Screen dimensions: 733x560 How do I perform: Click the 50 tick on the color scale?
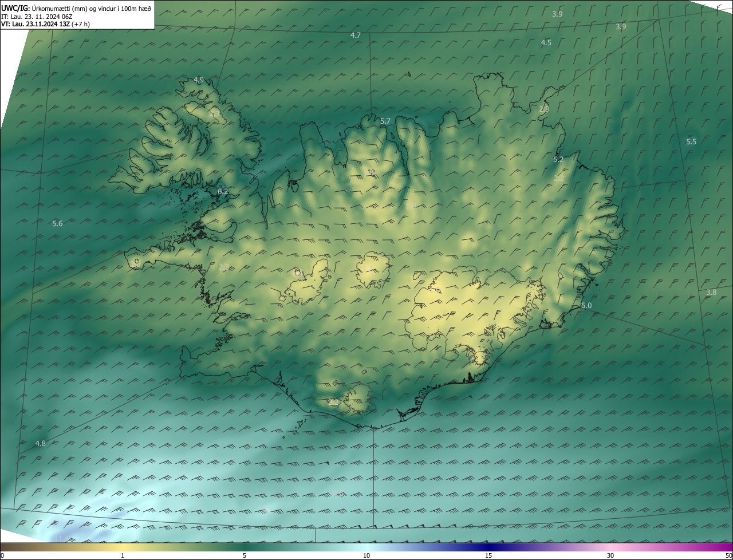(729, 555)
